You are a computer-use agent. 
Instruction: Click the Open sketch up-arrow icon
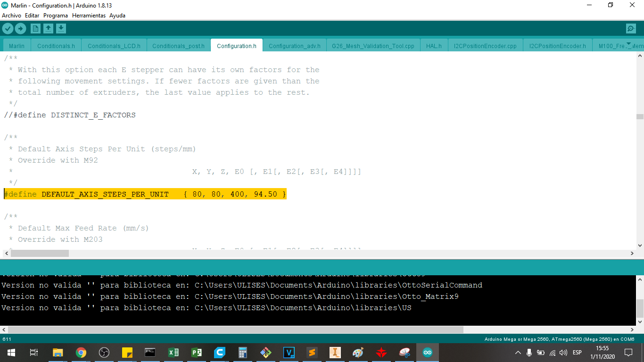coord(48,29)
